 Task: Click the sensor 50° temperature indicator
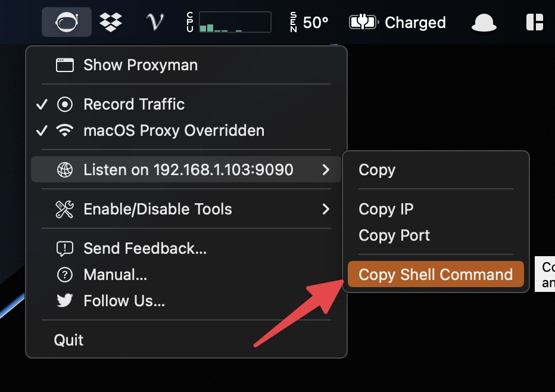tap(309, 22)
